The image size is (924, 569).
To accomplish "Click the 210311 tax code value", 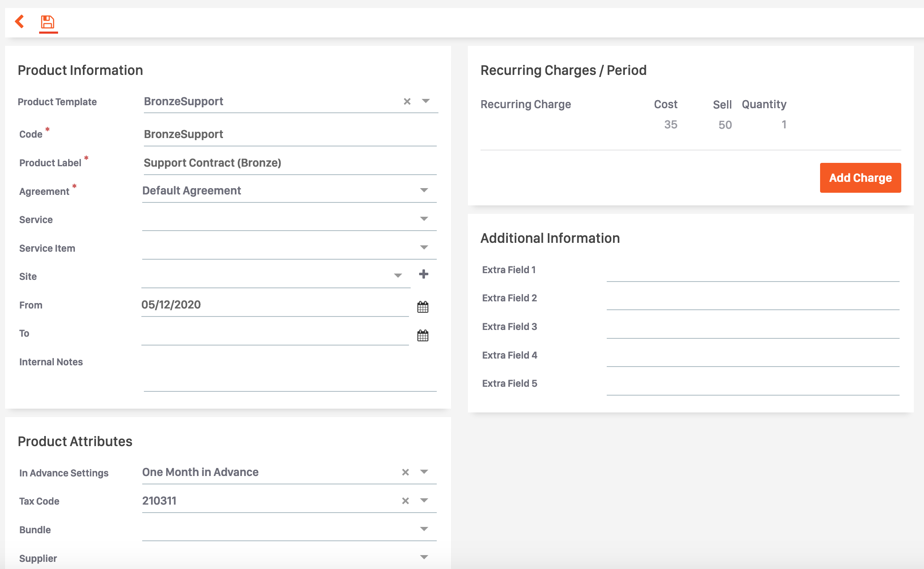I will [x=159, y=501].
